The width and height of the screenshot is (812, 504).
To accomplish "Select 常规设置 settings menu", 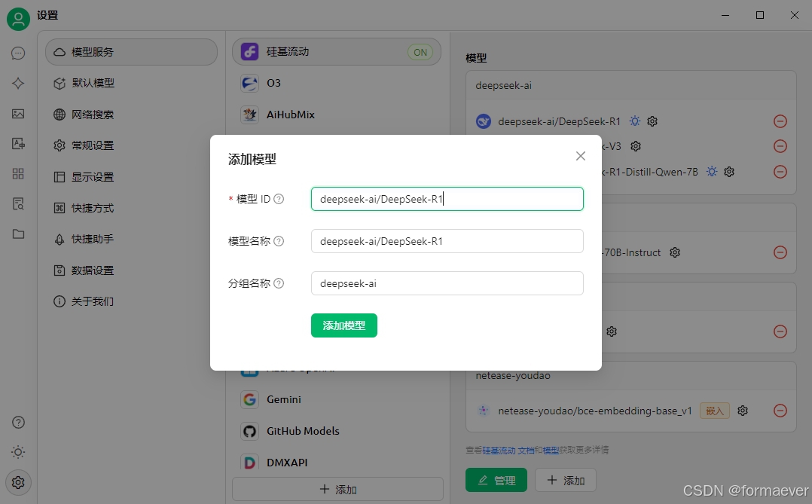I will click(x=132, y=145).
